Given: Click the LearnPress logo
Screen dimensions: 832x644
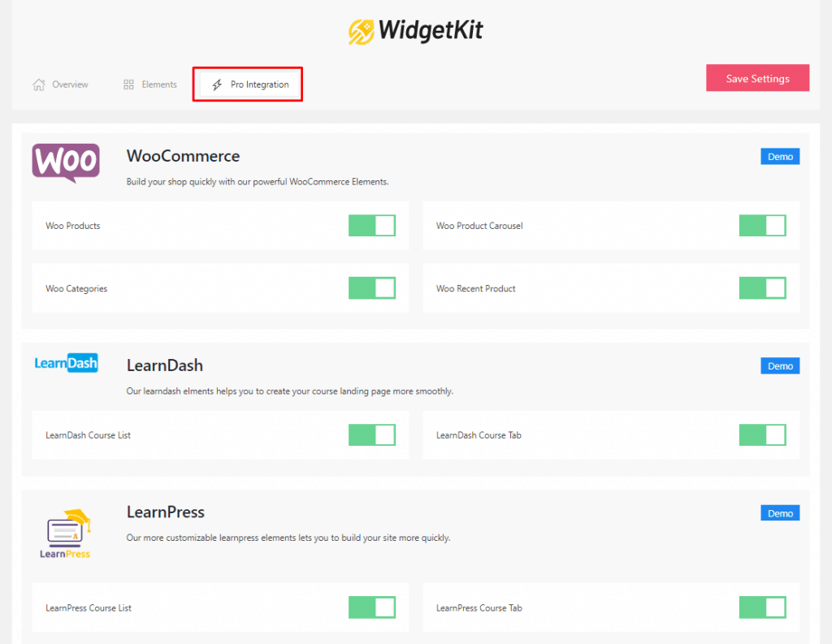Looking at the screenshot, I should coord(65,534).
